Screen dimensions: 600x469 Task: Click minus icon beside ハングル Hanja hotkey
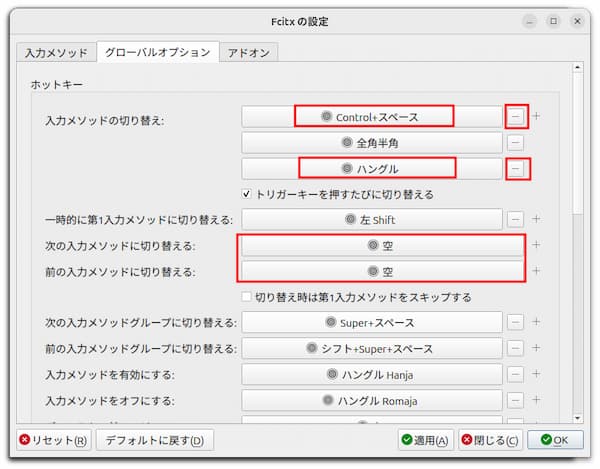click(515, 374)
